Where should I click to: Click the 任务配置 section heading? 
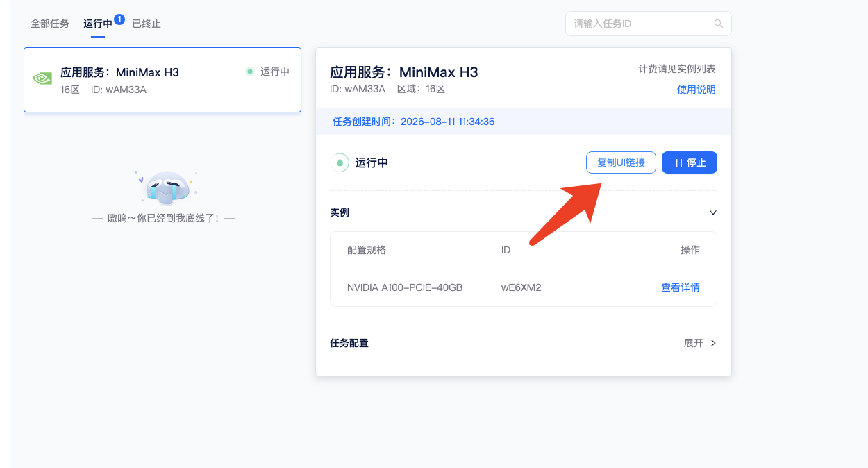(x=349, y=343)
